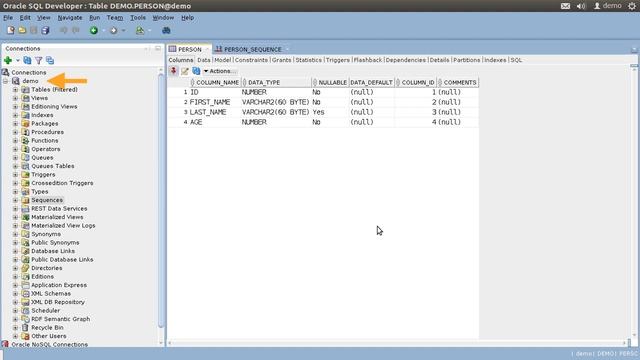Click the Apply Filter funnel icon

[38, 60]
